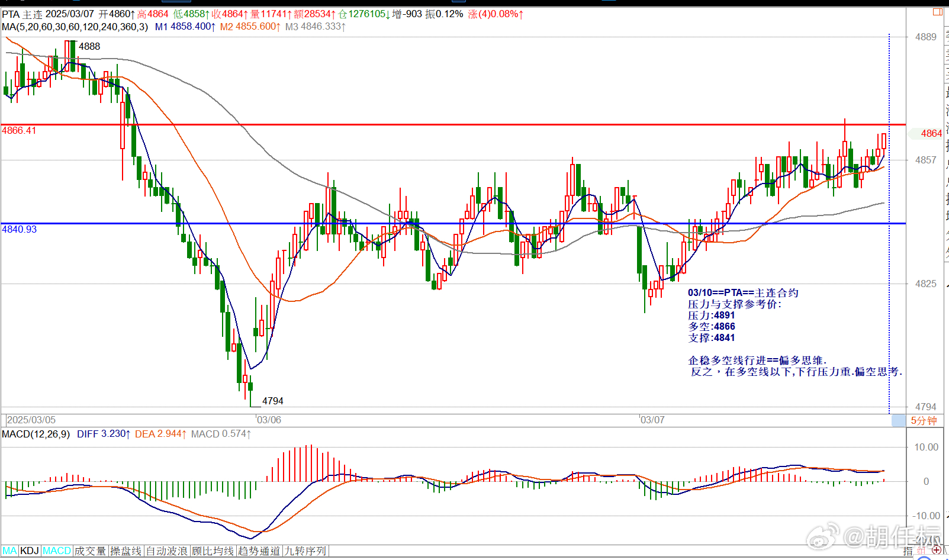Click the 指 indicator button
The height and width of the screenshot is (560, 949).
pyautogui.click(x=908, y=552)
